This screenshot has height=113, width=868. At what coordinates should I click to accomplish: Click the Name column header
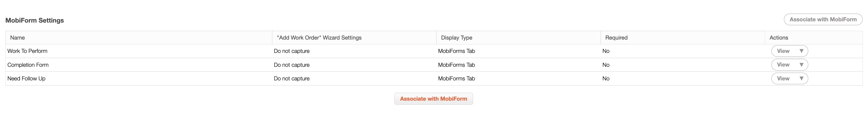(x=18, y=38)
